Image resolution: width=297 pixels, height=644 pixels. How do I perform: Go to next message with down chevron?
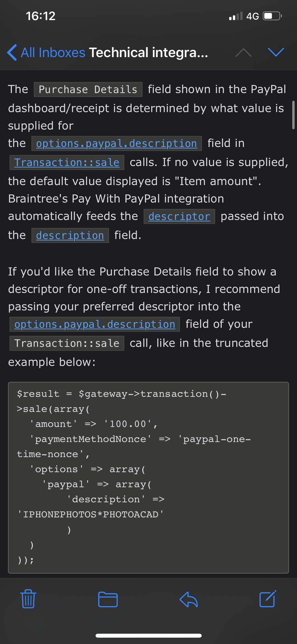[276, 52]
